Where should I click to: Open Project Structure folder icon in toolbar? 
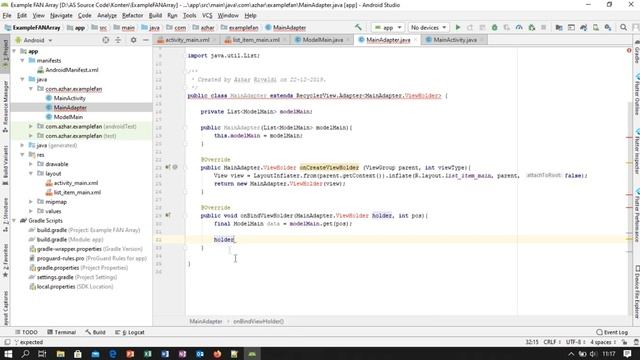click(559, 27)
